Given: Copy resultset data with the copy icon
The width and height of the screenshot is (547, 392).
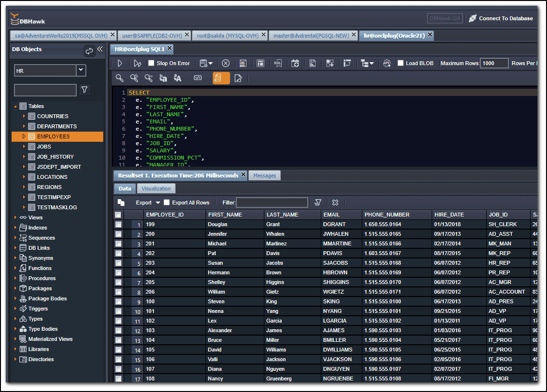Looking at the screenshot, I should click(x=121, y=203).
